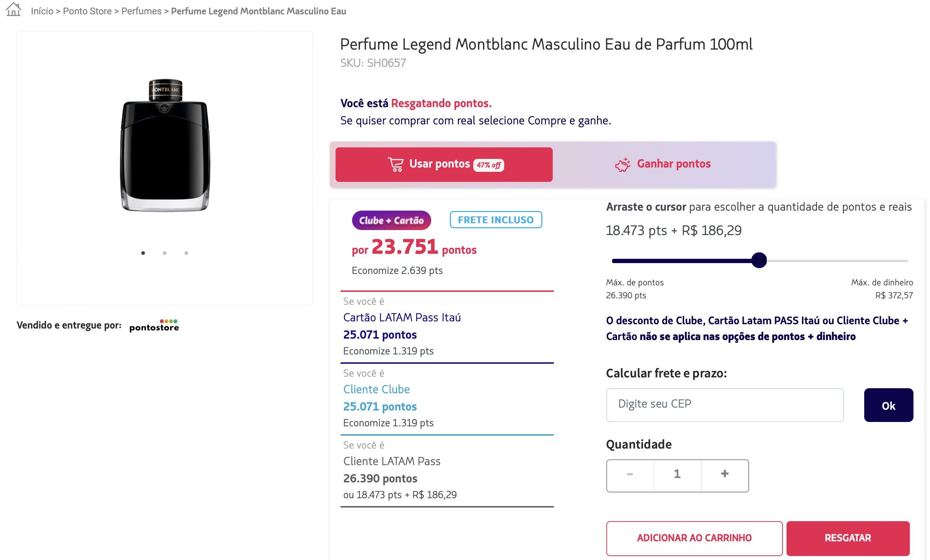Click the pontostore seller logo

coord(154,325)
